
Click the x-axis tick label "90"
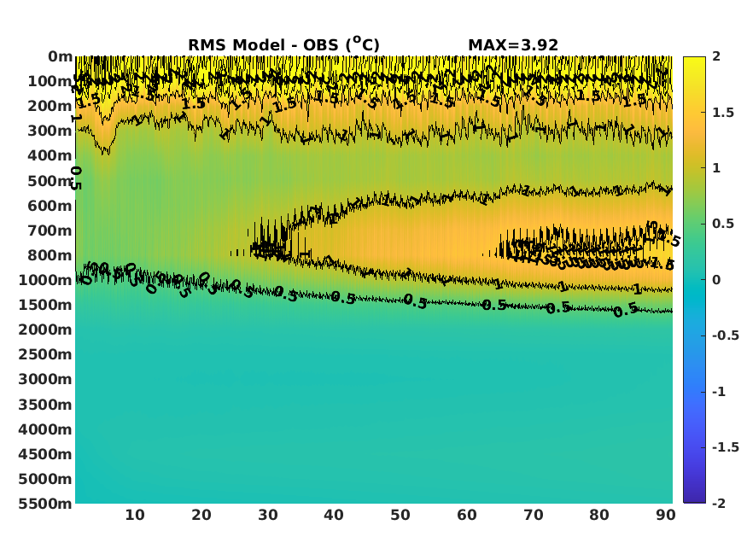tap(666, 516)
